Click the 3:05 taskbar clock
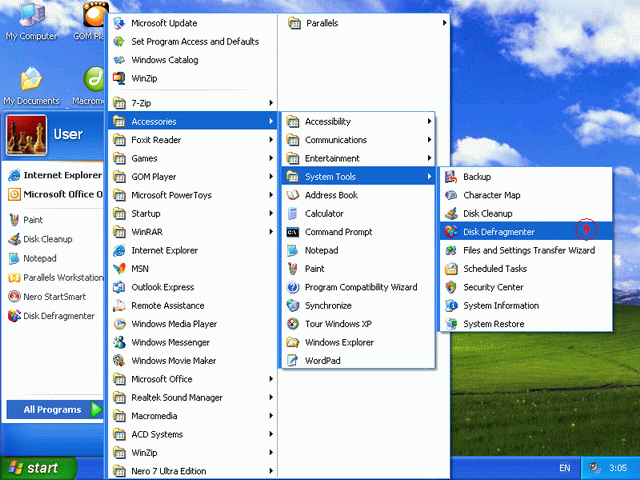640x480 pixels. [618, 468]
